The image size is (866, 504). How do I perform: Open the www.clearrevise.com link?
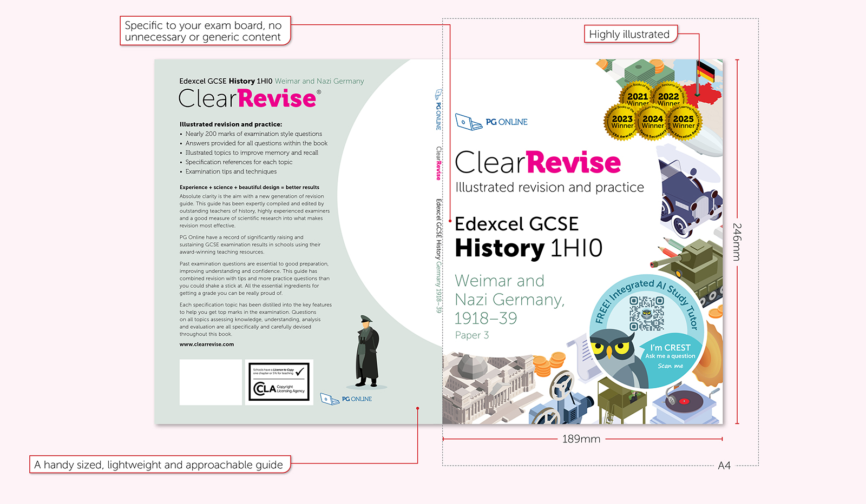[207, 344]
